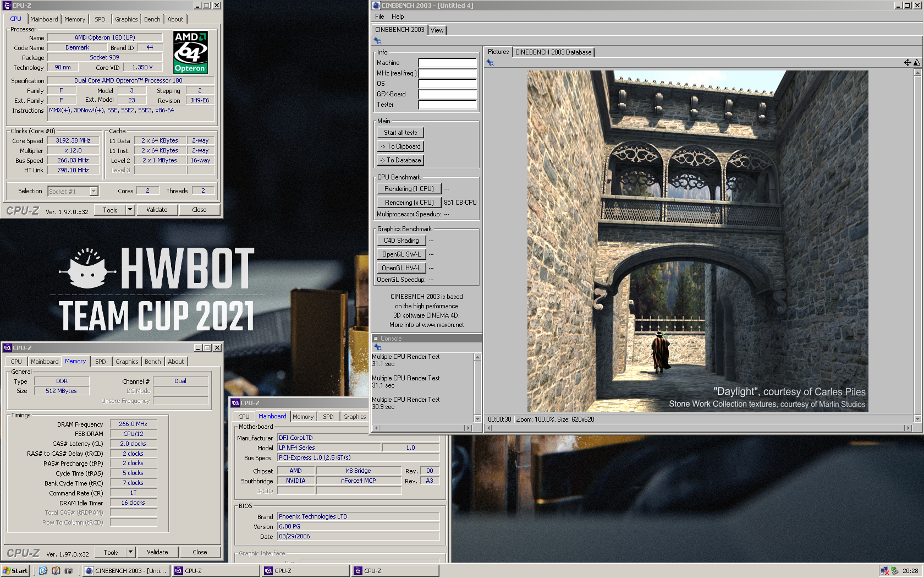This screenshot has width=924, height=578.
Task: Click the Console vertical scrollbar down arrow
Action: 477,419
